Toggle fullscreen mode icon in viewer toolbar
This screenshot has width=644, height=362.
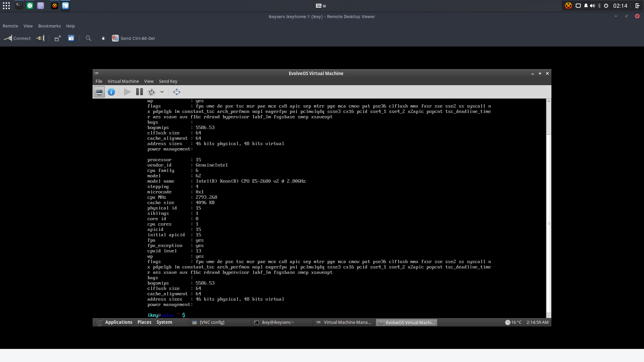[x=58, y=38]
